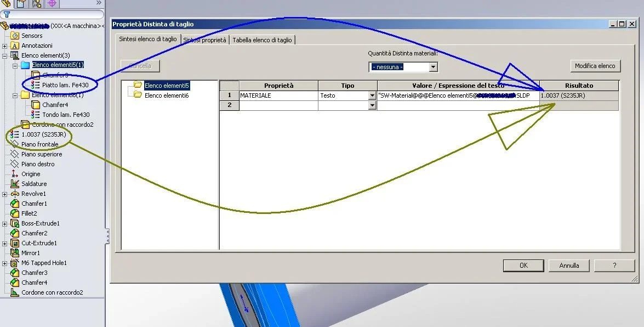The width and height of the screenshot is (644, 327).
Task: Open the FeatureManager design tree tab
Action: pos(6,3)
